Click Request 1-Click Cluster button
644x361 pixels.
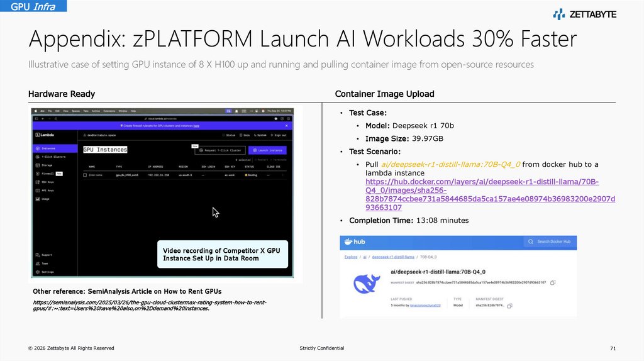pos(220,150)
